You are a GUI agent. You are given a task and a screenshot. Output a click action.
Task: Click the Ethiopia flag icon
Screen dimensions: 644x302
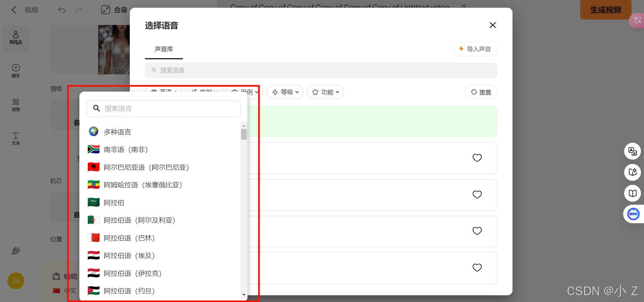point(93,184)
